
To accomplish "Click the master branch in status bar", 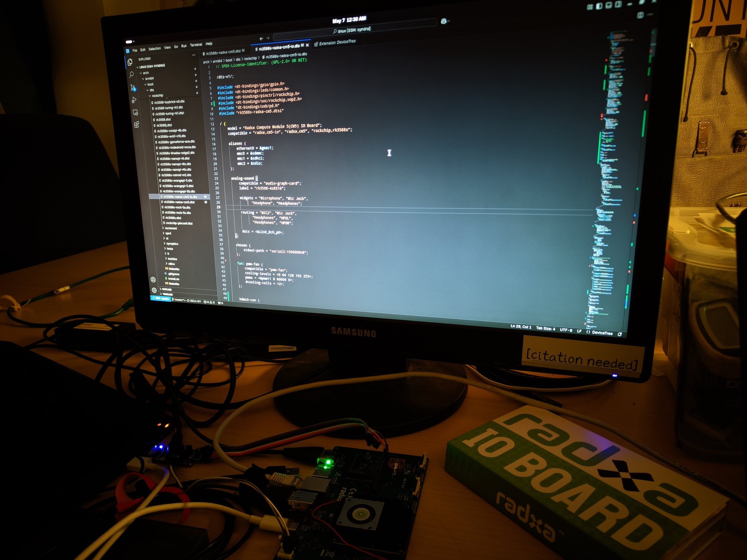I will 179,300.
